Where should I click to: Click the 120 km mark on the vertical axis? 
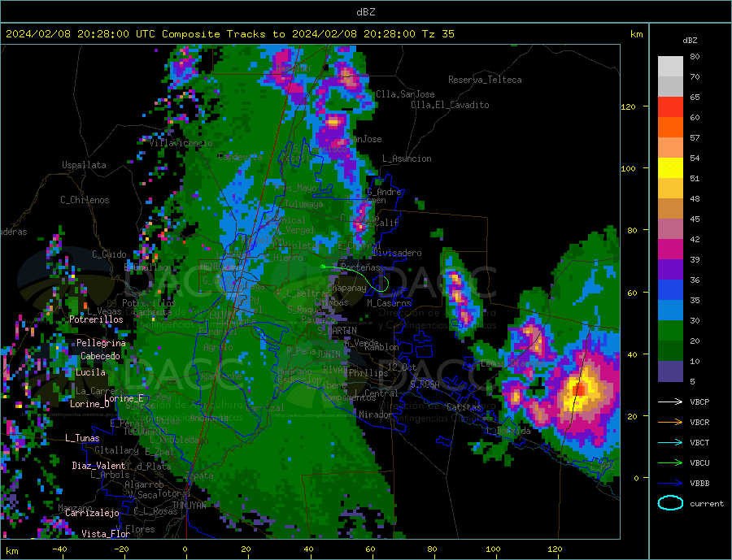pyautogui.click(x=629, y=106)
